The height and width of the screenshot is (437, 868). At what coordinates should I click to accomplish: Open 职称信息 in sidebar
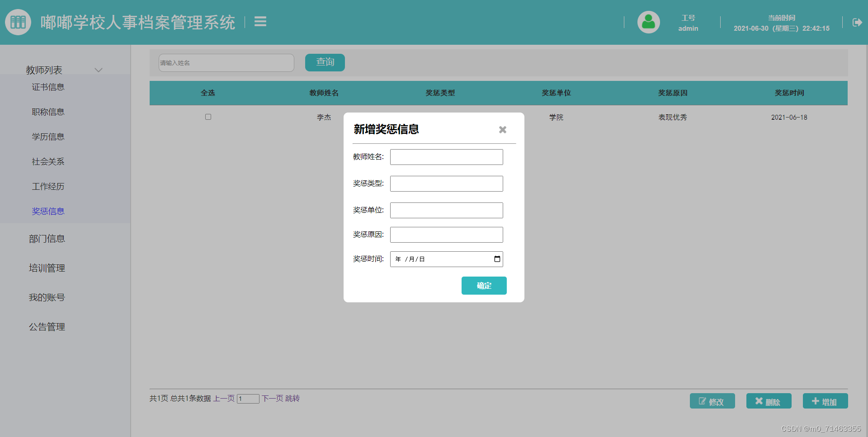point(48,112)
